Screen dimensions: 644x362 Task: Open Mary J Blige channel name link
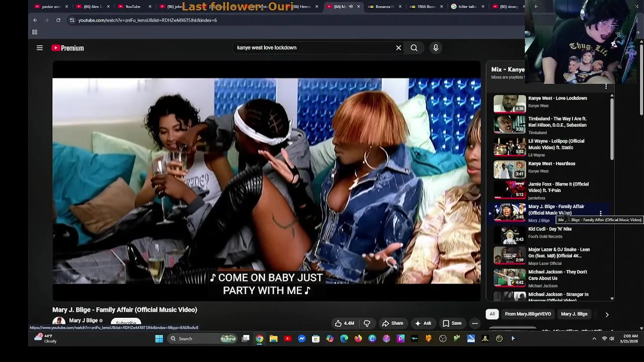click(x=84, y=320)
